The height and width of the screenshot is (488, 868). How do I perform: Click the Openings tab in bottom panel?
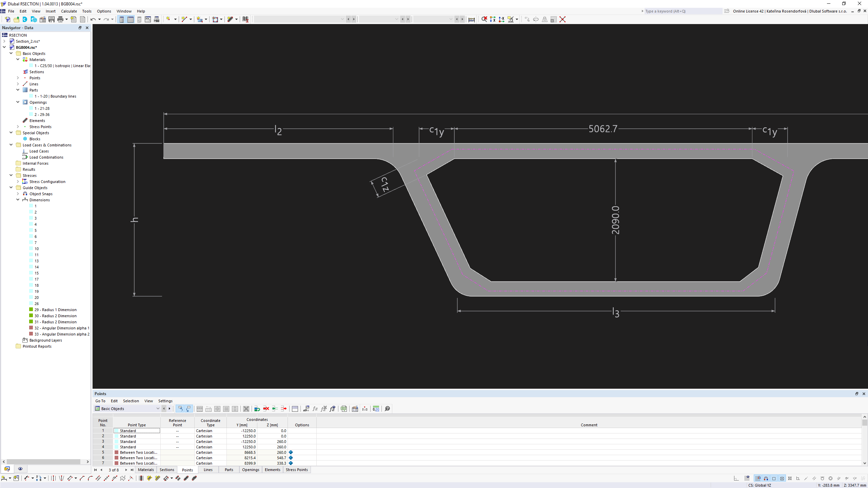250,470
